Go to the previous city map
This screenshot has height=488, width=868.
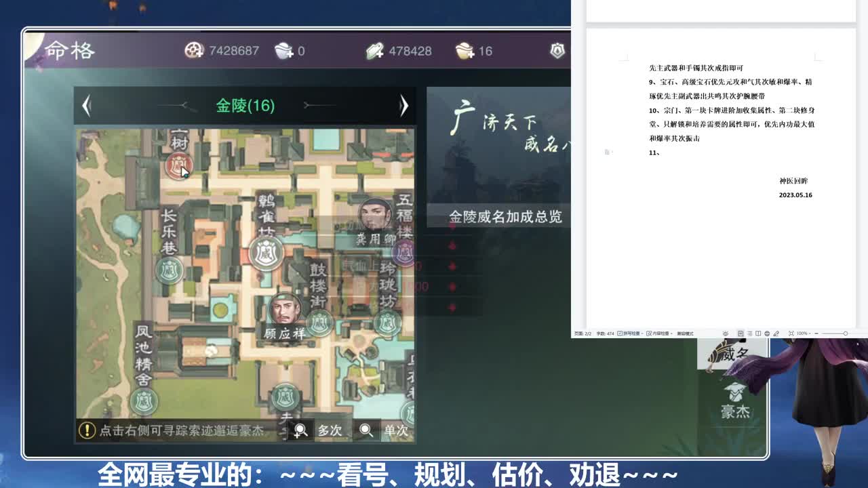(86, 106)
